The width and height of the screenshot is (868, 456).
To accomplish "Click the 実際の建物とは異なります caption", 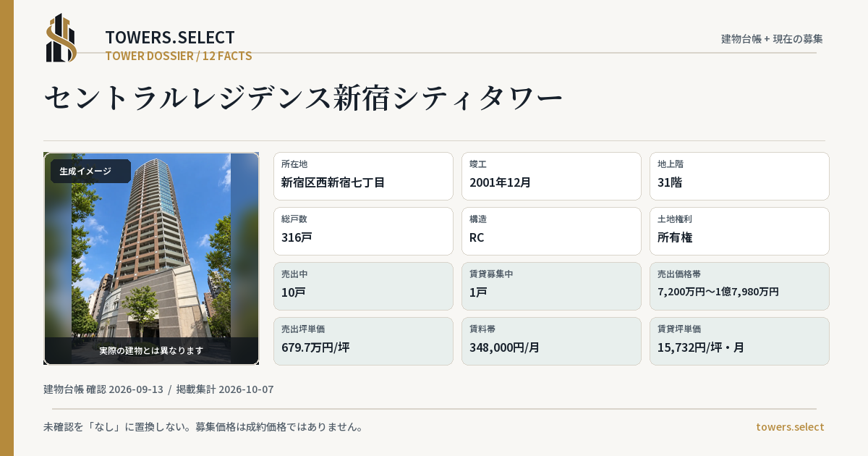I will [x=151, y=350].
